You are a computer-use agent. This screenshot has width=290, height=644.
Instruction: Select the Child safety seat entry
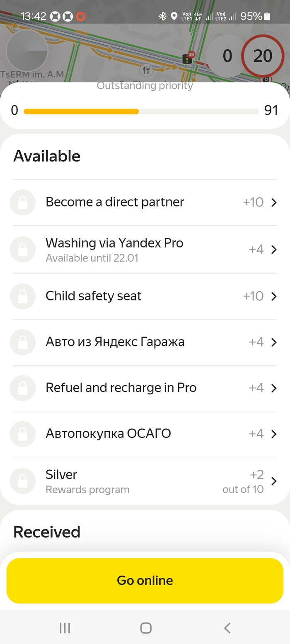(94, 296)
